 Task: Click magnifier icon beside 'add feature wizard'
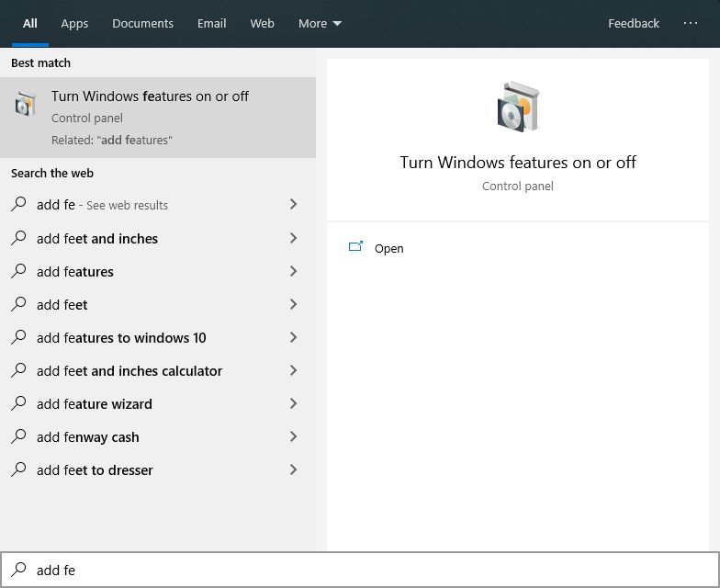tap(18, 402)
